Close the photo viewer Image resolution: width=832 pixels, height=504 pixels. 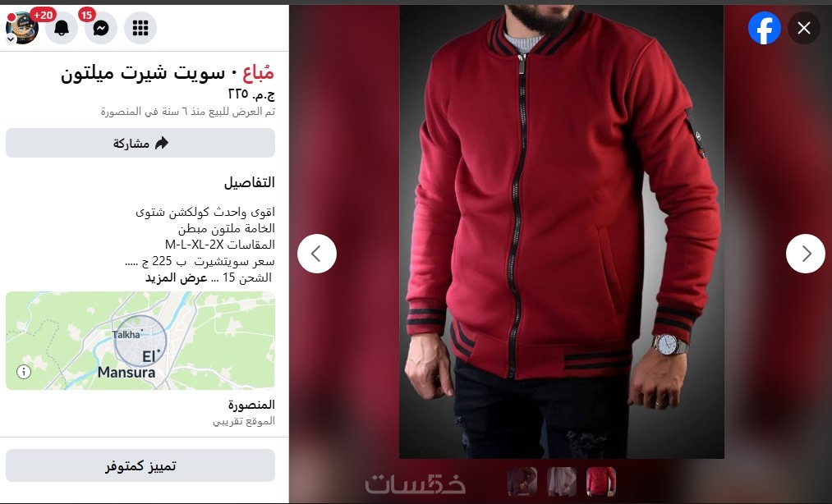click(x=804, y=28)
